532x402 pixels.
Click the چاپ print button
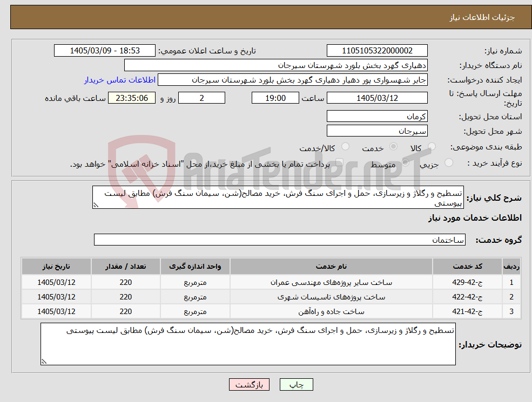(296, 385)
